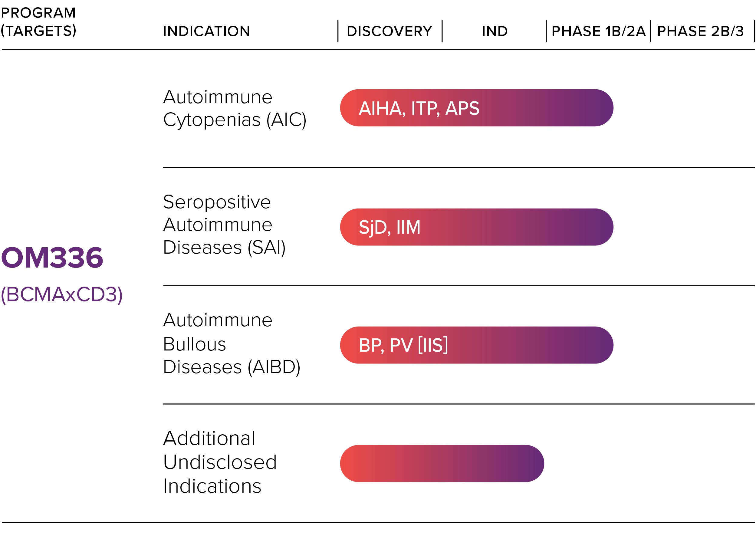Open Seropositive Autoimmune Diseases (SAI) indication
Screen dimensions: 756x536
[x=224, y=225]
